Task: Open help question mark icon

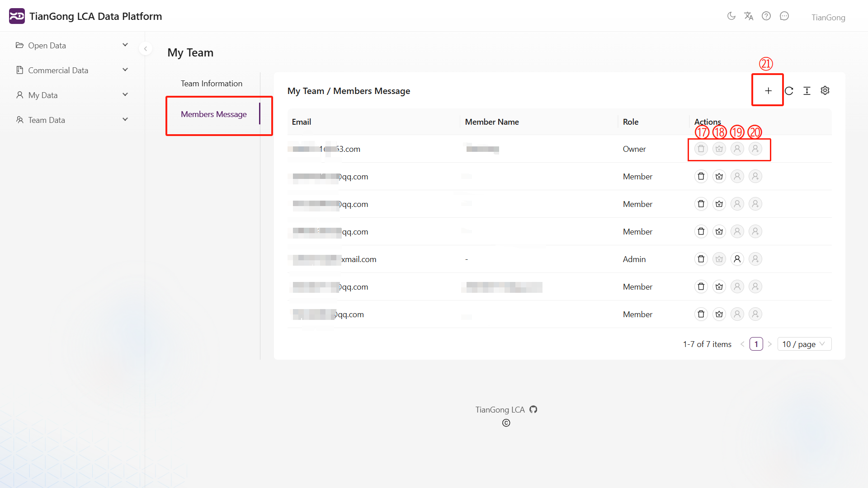Action: [766, 16]
